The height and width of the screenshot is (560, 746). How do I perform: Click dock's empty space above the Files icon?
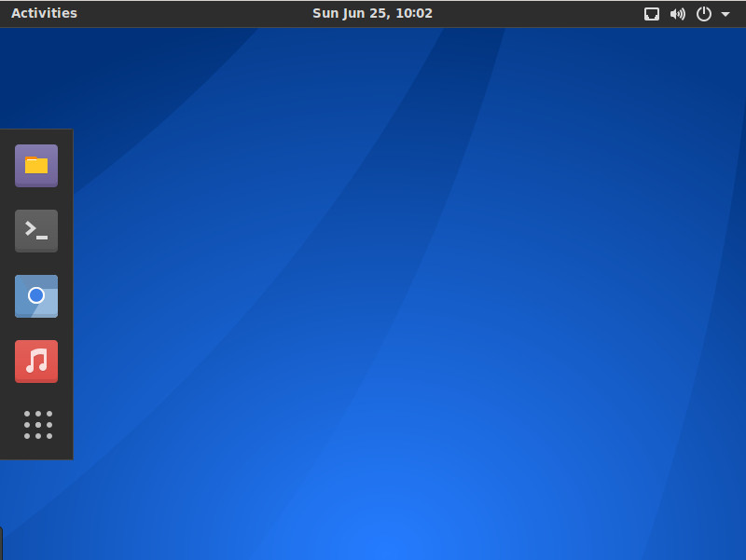tap(36, 136)
